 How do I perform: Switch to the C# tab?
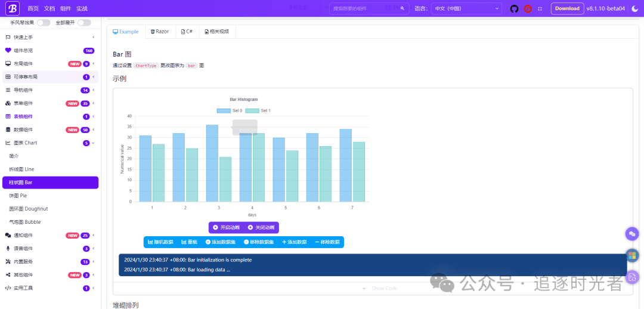186,32
